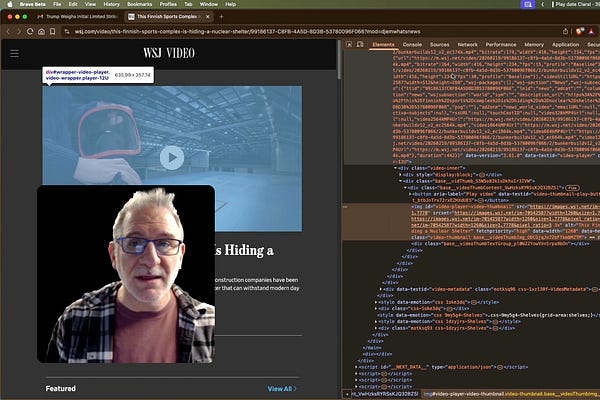Screen dimensions: 600x400
Task: Play the Finnish sports complex video
Action: [172, 157]
